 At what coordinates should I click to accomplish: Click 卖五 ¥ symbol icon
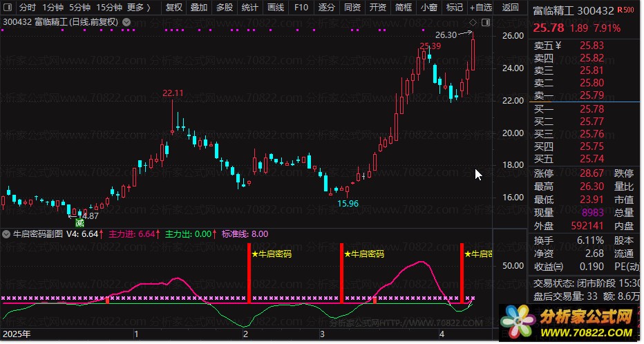coord(558,46)
